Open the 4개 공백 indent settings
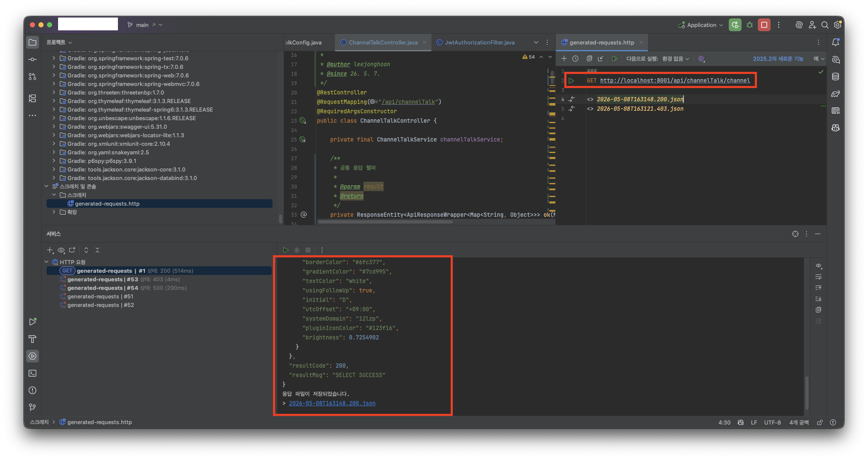 pos(799,422)
